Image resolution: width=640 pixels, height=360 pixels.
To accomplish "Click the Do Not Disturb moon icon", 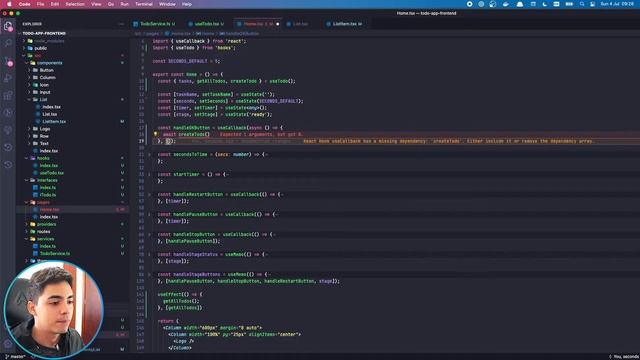I will 544,4.
